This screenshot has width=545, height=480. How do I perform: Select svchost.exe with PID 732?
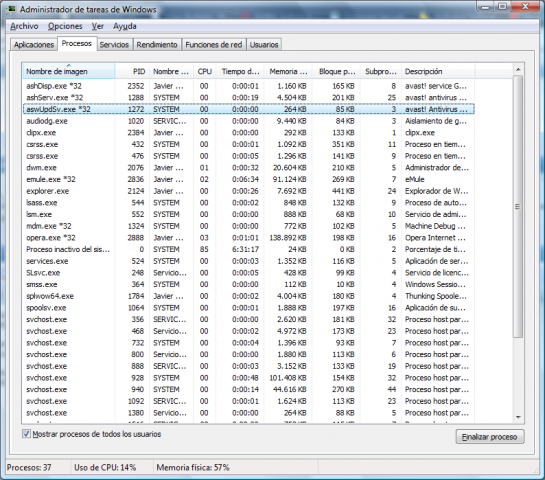249,343
